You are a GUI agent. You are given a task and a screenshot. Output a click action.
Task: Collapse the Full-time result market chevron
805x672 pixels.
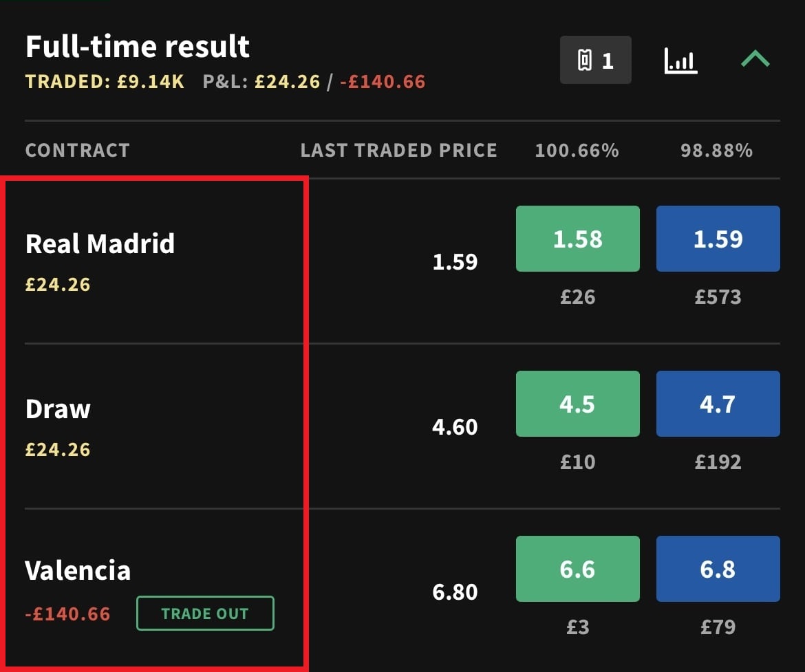[x=755, y=58]
